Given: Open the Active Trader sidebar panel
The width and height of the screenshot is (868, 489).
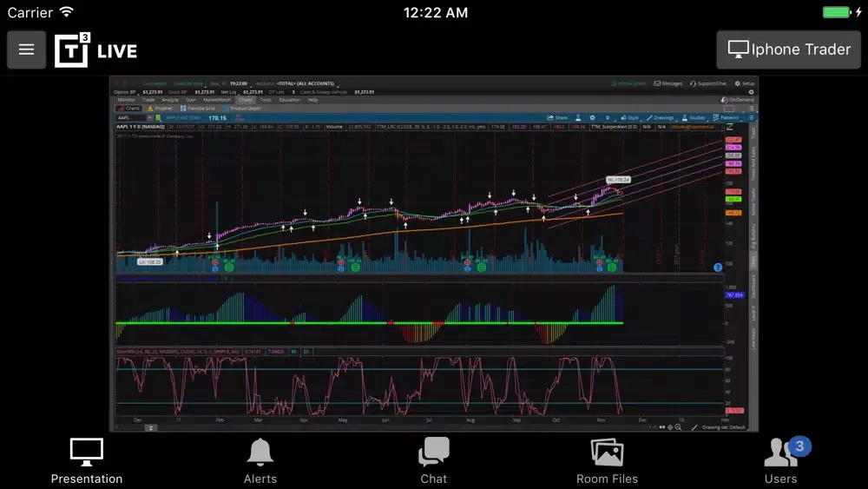Looking at the screenshot, I should click(753, 202).
